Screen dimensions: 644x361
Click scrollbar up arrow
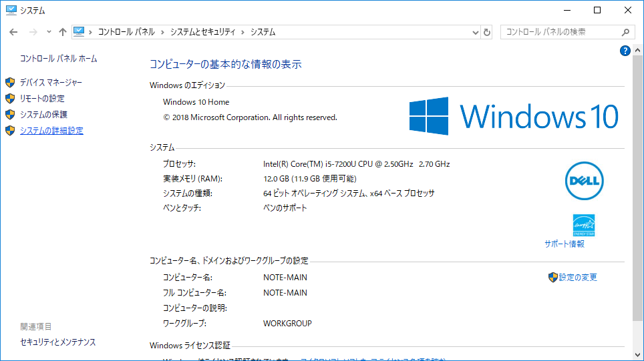[x=637, y=50]
